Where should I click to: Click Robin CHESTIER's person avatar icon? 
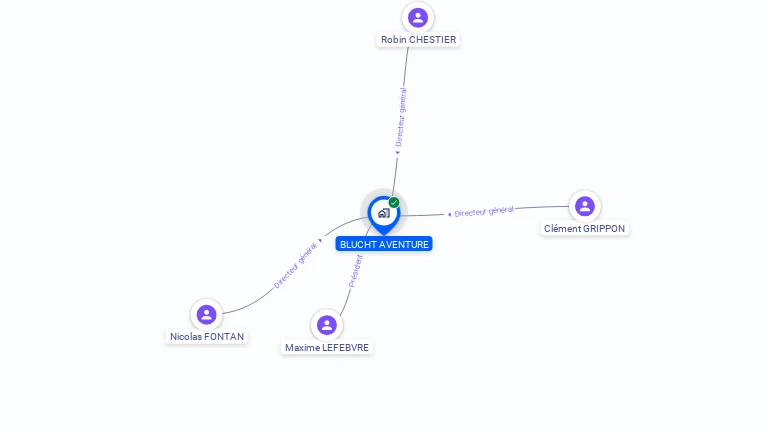pyautogui.click(x=418, y=18)
